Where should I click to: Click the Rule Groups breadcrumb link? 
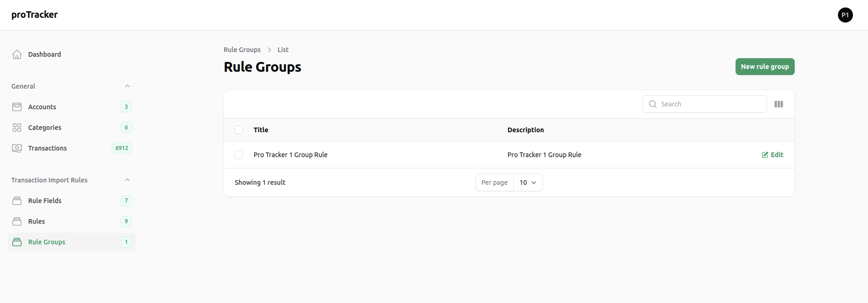coord(242,50)
